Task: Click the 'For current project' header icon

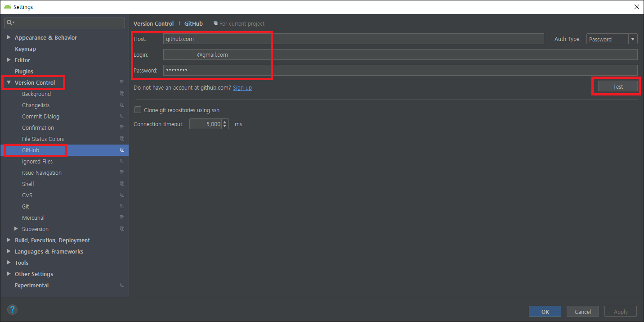Action: click(216, 23)
